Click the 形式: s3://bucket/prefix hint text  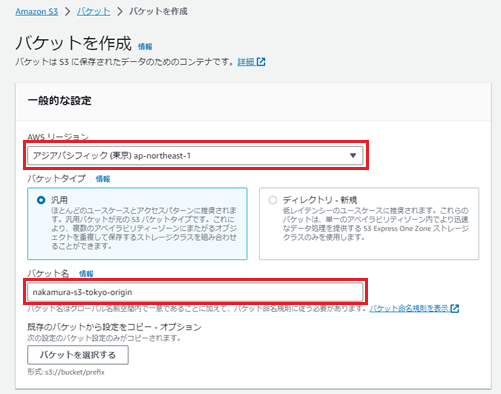tap(66, 372)
